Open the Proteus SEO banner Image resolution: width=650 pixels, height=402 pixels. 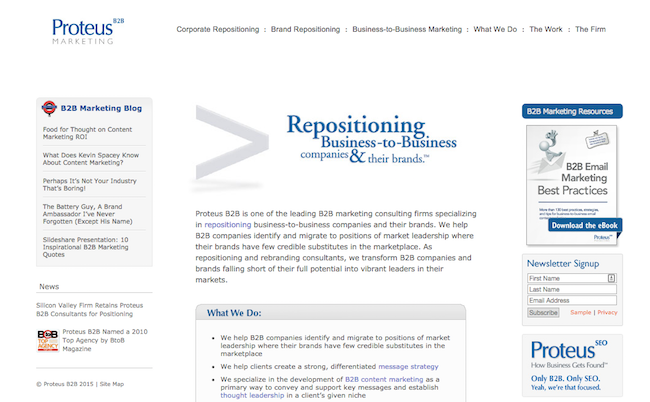pyautogui.click(x=572, y=366)
